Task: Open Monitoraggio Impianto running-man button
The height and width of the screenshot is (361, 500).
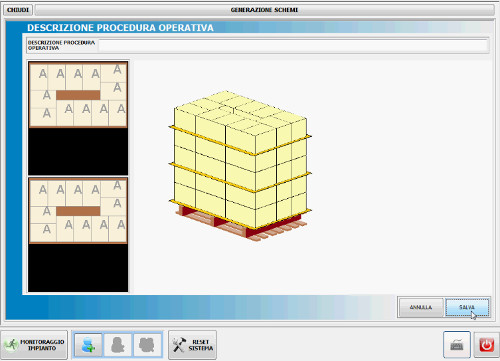Action: [34, 345]
